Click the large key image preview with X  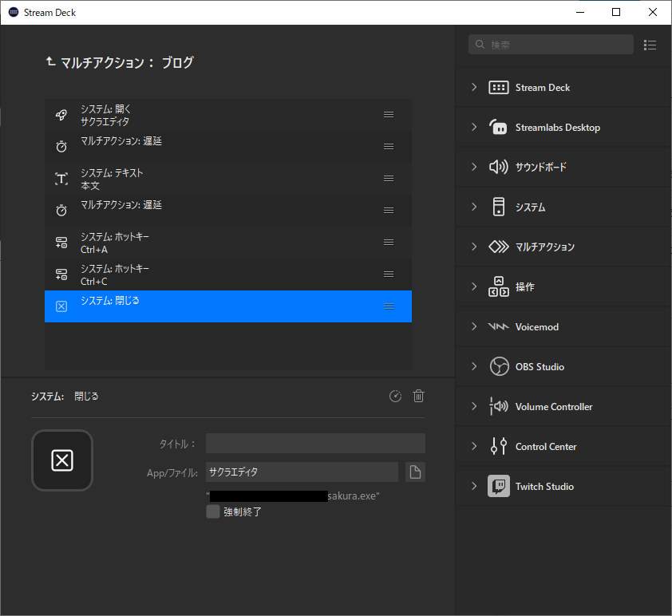62,460
